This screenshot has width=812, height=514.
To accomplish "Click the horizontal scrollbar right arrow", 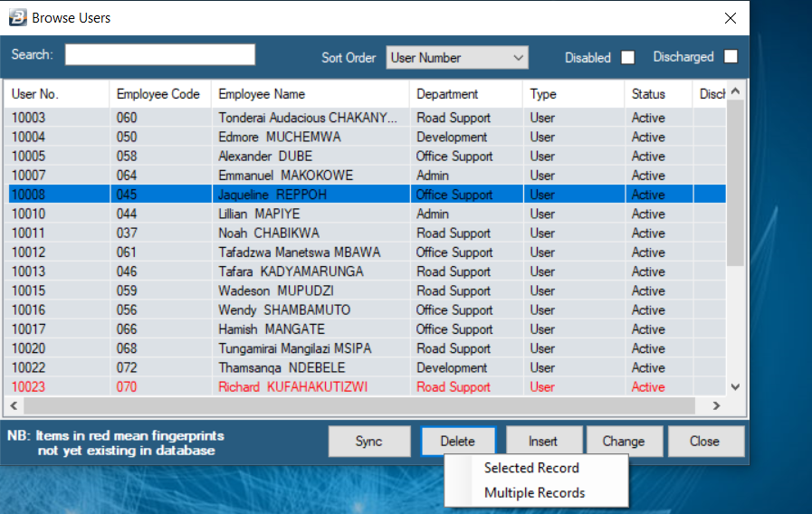I will pos(717,405).
